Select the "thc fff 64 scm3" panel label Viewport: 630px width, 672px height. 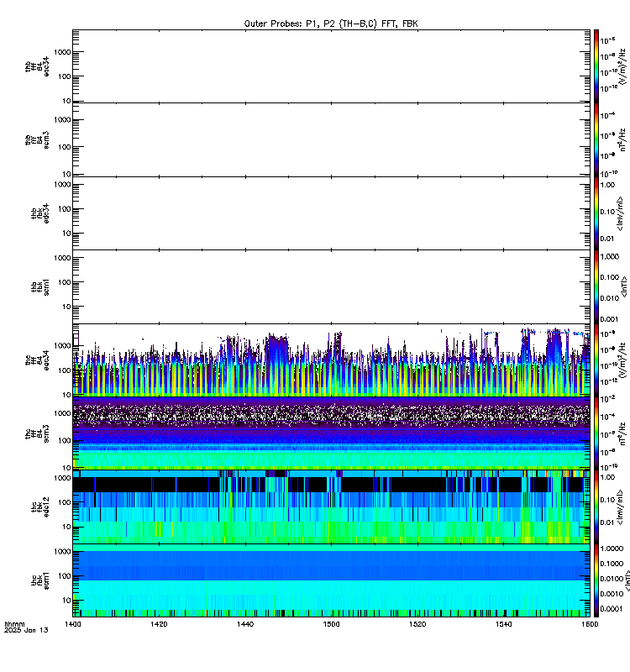tap(37, 433)
